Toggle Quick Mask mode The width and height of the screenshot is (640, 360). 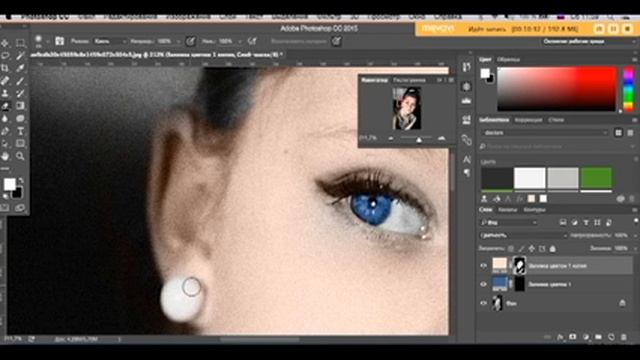tap(5, 208)
